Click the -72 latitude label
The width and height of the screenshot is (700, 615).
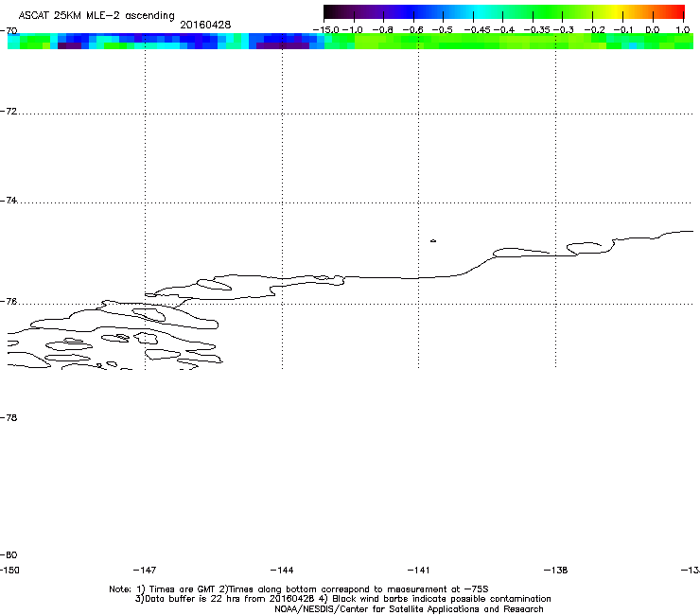pyautogui.click(x=9, y=112)
